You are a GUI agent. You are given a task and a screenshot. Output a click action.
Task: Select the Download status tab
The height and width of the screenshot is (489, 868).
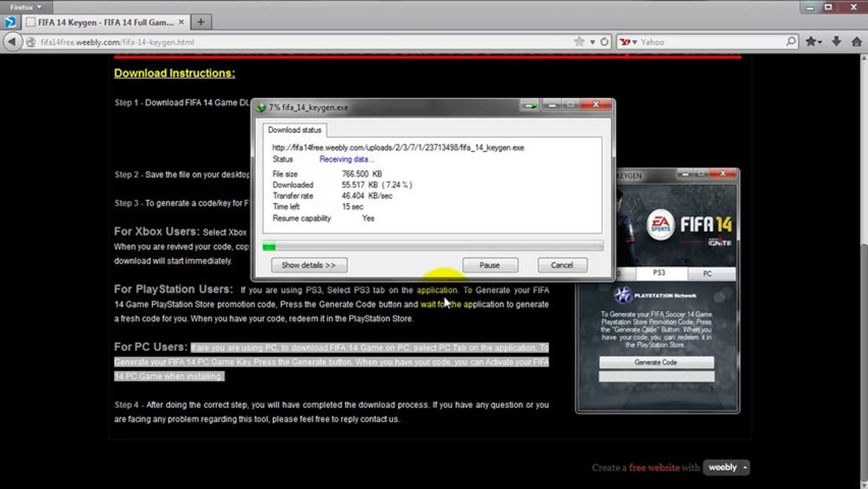pos(294,130)
